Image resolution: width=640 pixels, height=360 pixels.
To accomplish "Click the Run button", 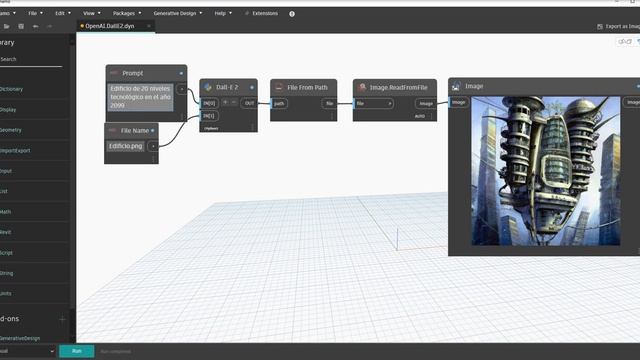I will click(x=77, y=351).
